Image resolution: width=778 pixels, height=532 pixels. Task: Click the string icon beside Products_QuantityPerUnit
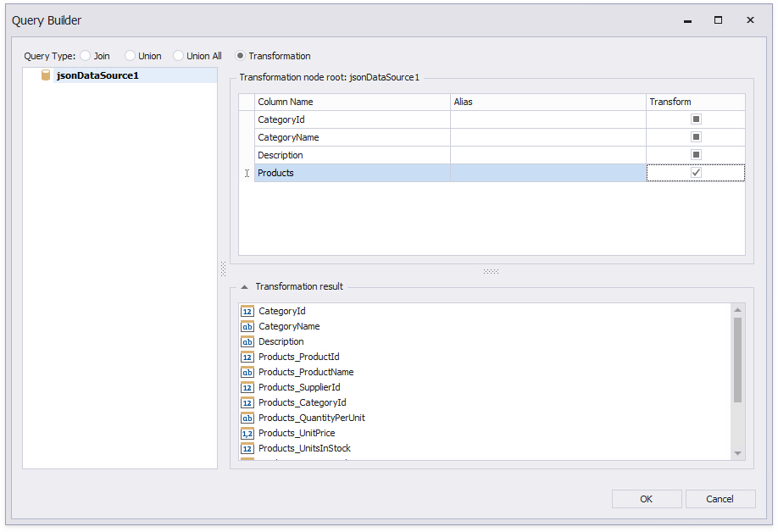(247, 418)
